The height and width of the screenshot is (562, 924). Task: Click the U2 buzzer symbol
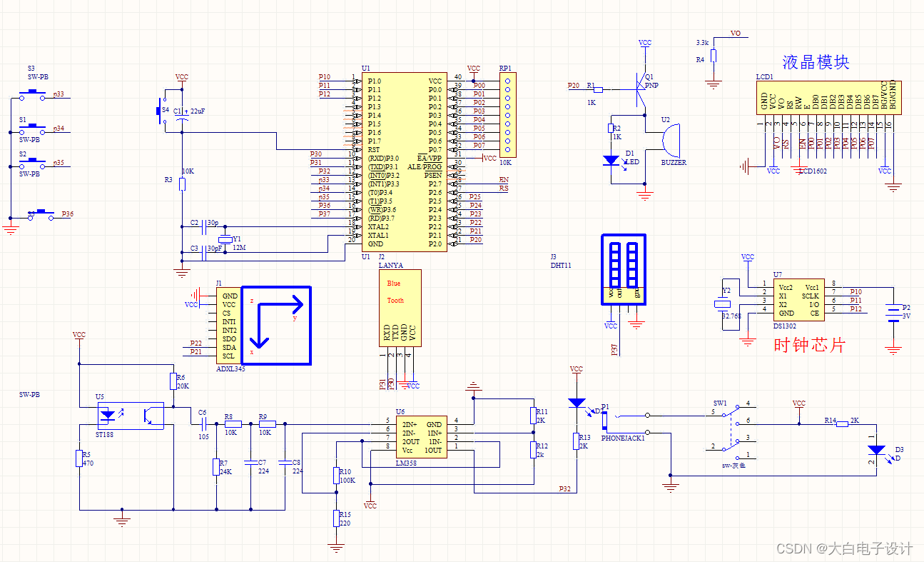tap(670, 141)
